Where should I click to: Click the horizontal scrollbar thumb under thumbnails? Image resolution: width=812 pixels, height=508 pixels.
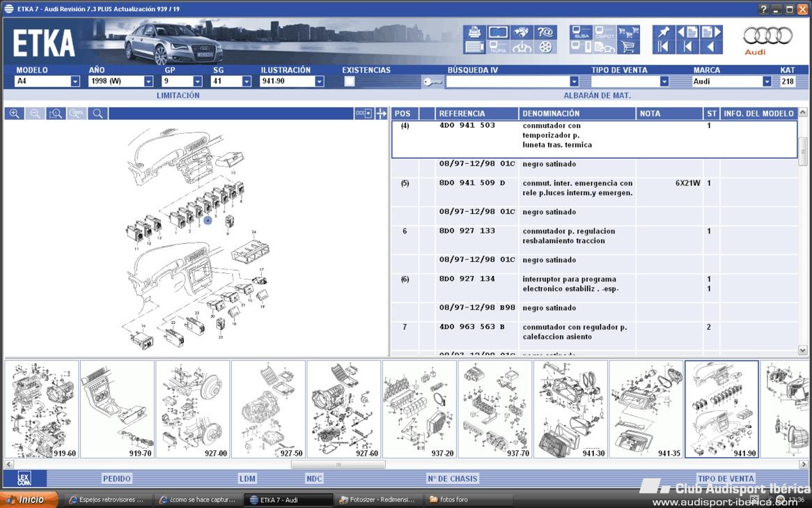point(338,465)
